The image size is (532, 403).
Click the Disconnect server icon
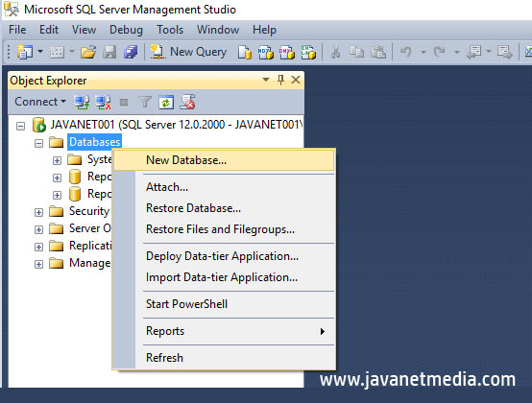pos(103,102)
